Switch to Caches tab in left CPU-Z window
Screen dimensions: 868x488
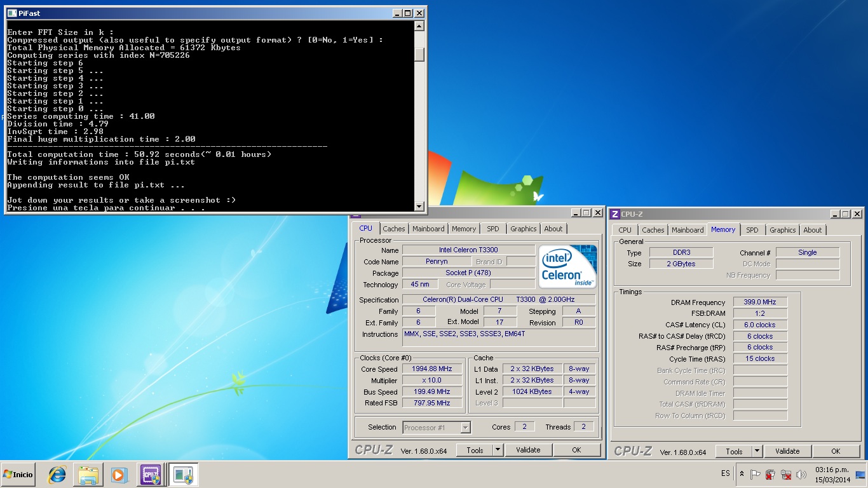coord(394,229)
